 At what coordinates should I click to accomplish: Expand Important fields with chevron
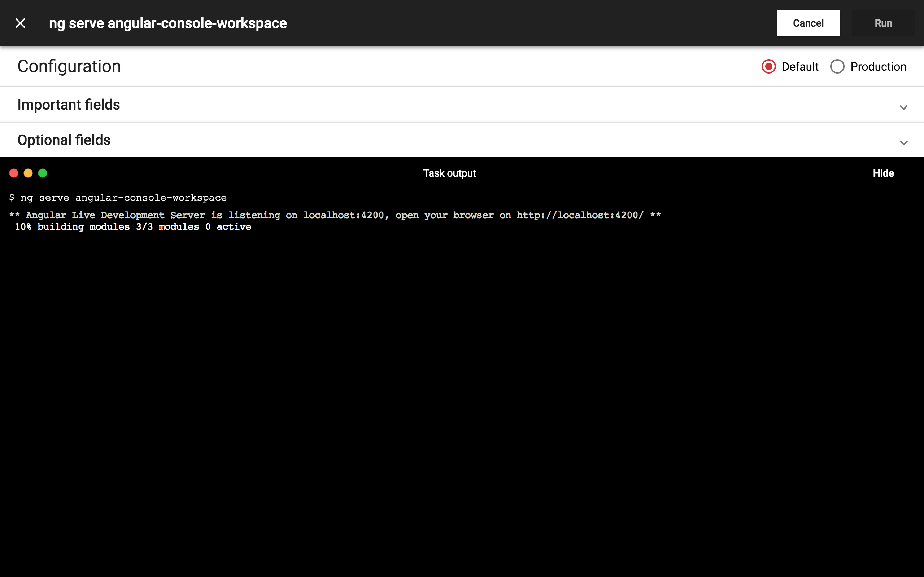(903, 107)
